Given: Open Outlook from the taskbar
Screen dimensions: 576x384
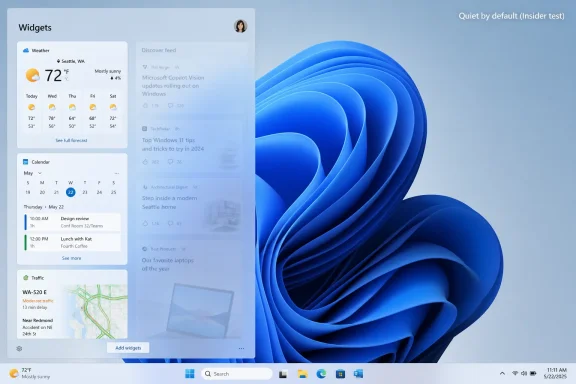Looking at the screenshot, I should [x=359, y=374].
